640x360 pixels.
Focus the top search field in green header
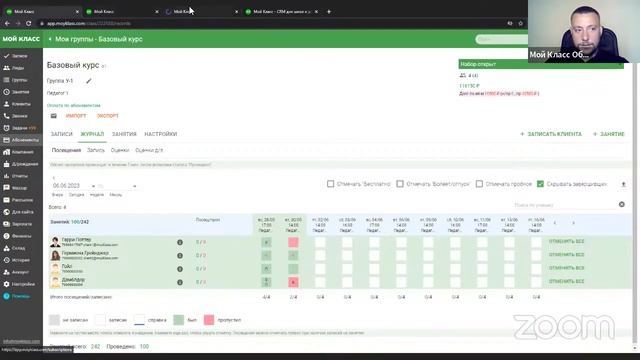(x=502, y=39)
